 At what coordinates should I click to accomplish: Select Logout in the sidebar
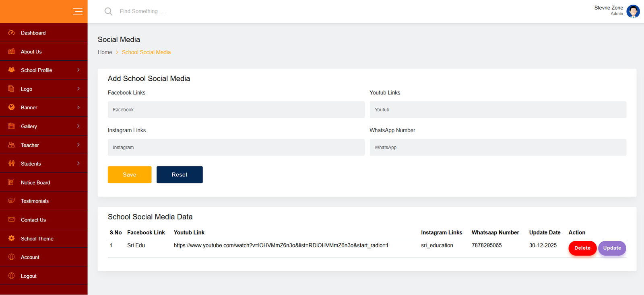[x=43, y=276]
